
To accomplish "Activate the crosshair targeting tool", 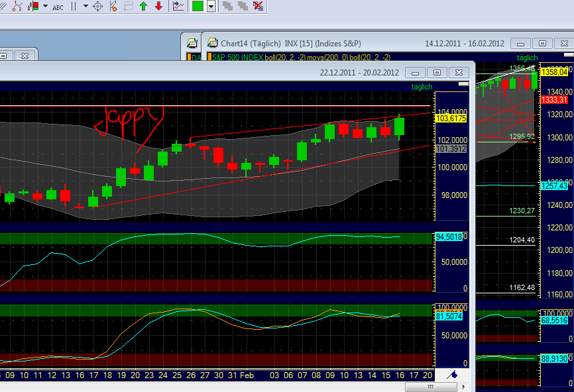I will [x=98, y=6].
